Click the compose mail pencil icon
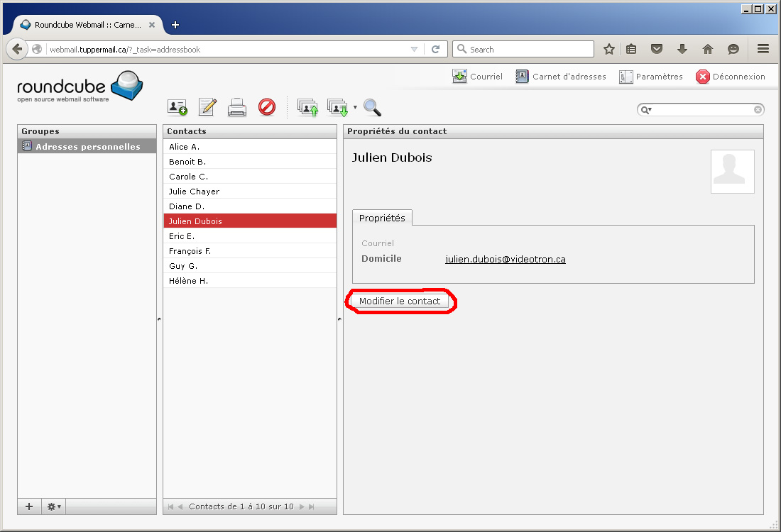 click(207, 107)
